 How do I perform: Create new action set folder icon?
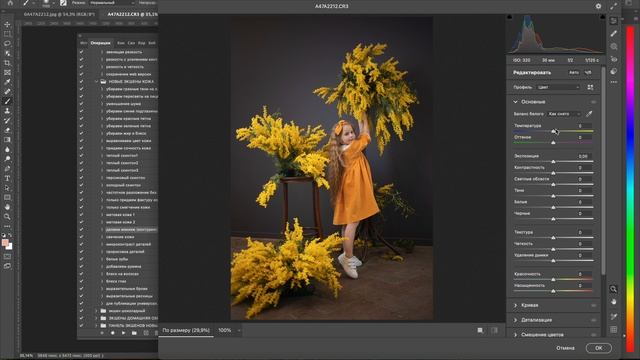[134, 333]
